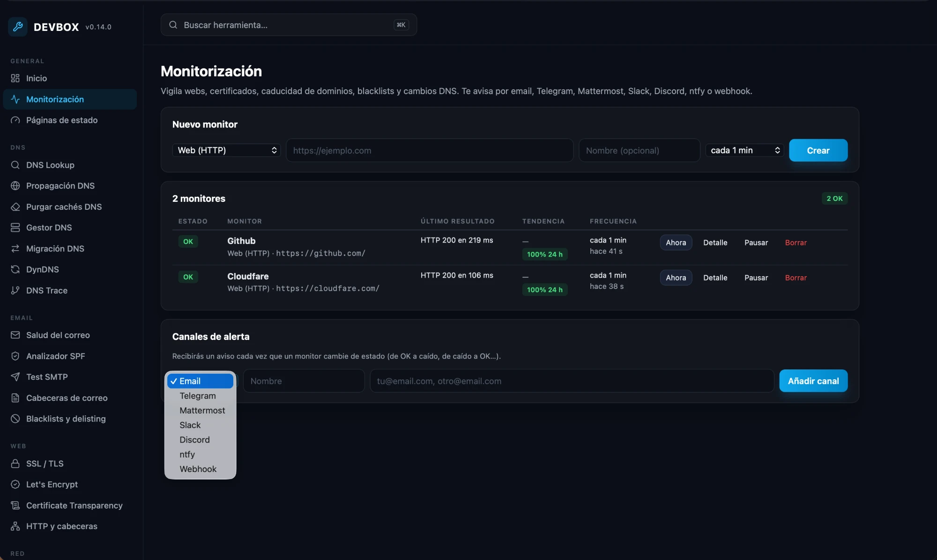Click the Analizador SPF shield icon
The image size is (937, 560).
(15, 356)
